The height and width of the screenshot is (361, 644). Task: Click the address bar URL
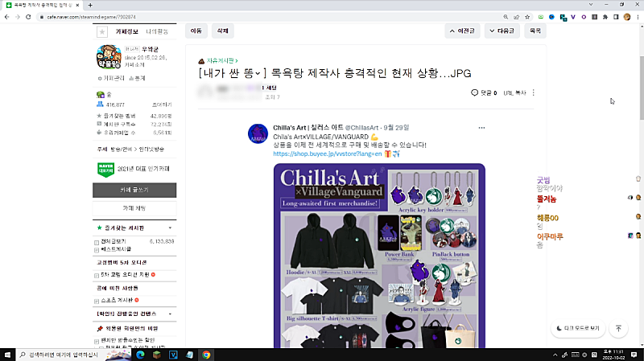tap(91, 17)
